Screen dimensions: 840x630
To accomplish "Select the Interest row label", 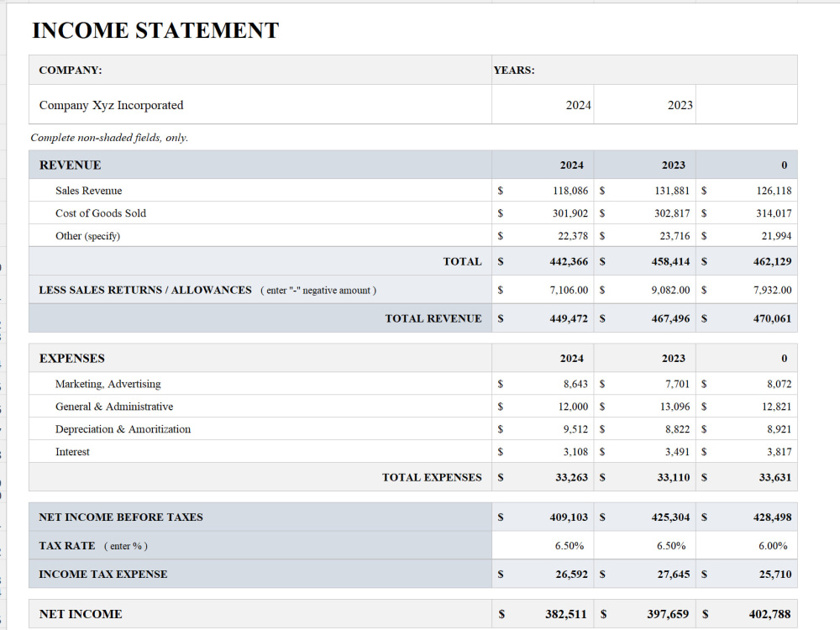I will tap(72, 452).
